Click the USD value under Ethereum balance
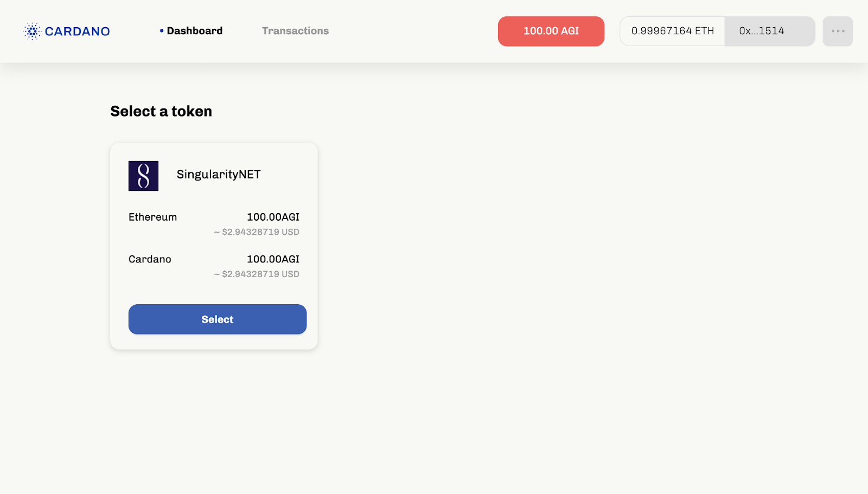This screenshot has height=494, width=868. coord(257,232)
